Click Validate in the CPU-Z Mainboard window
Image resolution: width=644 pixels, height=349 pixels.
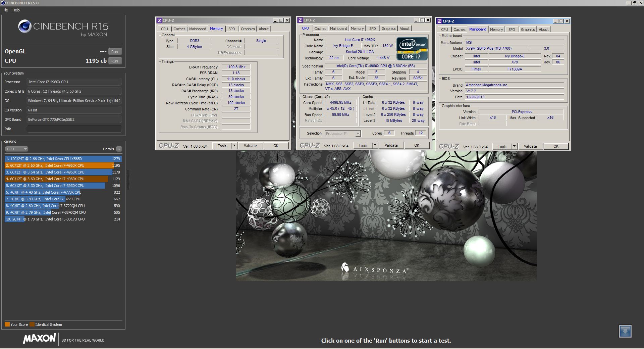pyautogui.click(x=530, y=146)
